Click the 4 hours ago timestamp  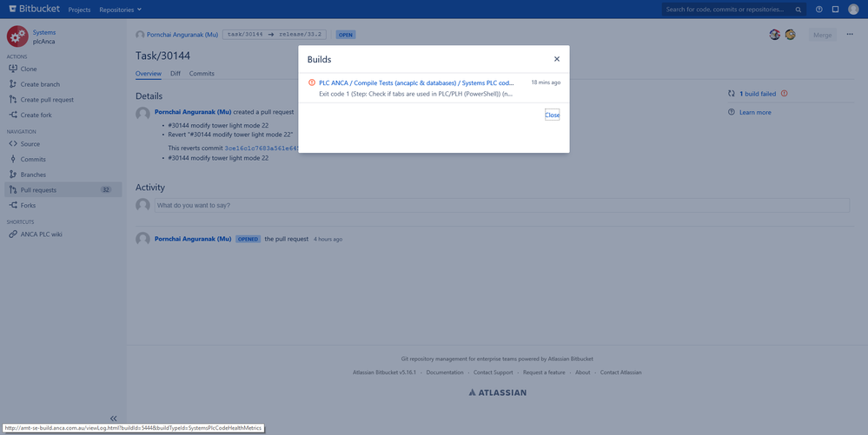pyautogui.click(x=328, y=239)
